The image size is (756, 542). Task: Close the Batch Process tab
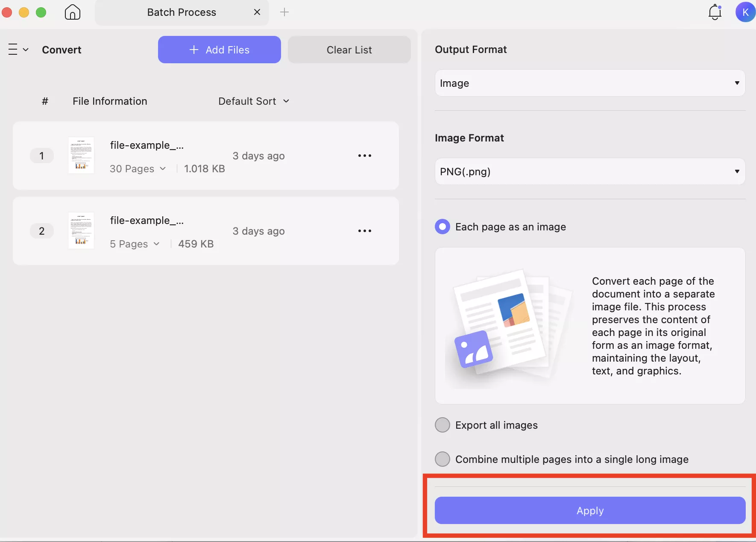[x=257, y=12]
